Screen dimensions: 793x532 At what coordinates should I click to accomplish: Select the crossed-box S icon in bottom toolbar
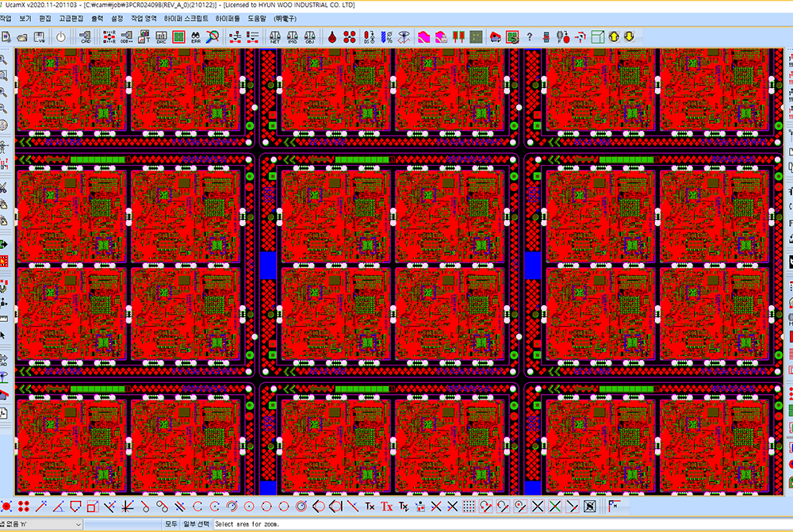589,506
